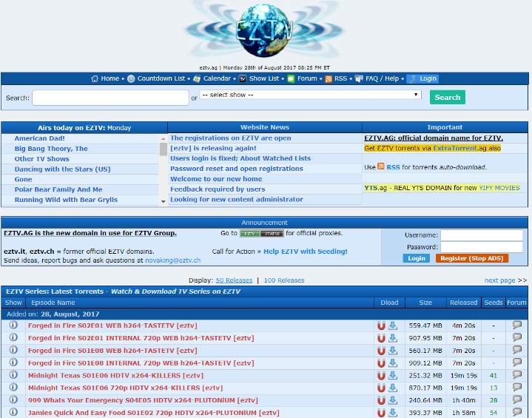Download torrent for Forged in Fire S01E08 WEB
532x418 pixels.
tap(393, 351)
